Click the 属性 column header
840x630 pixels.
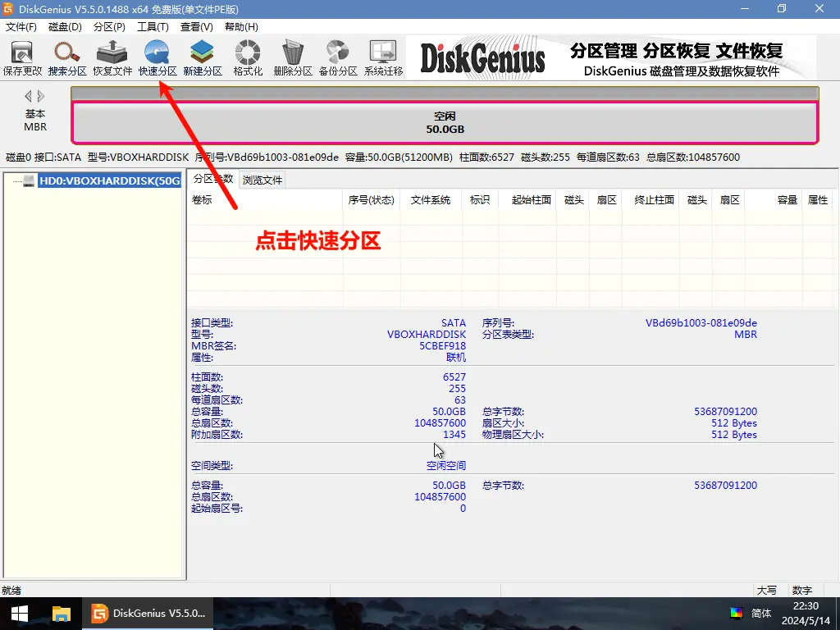tap(818, 200)
